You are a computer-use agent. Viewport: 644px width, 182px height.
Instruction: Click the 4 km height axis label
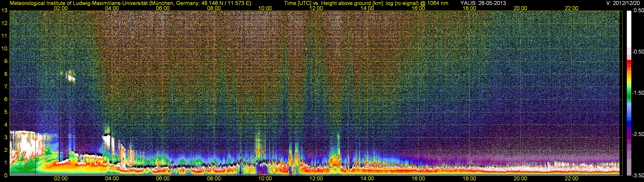(6, 125)
